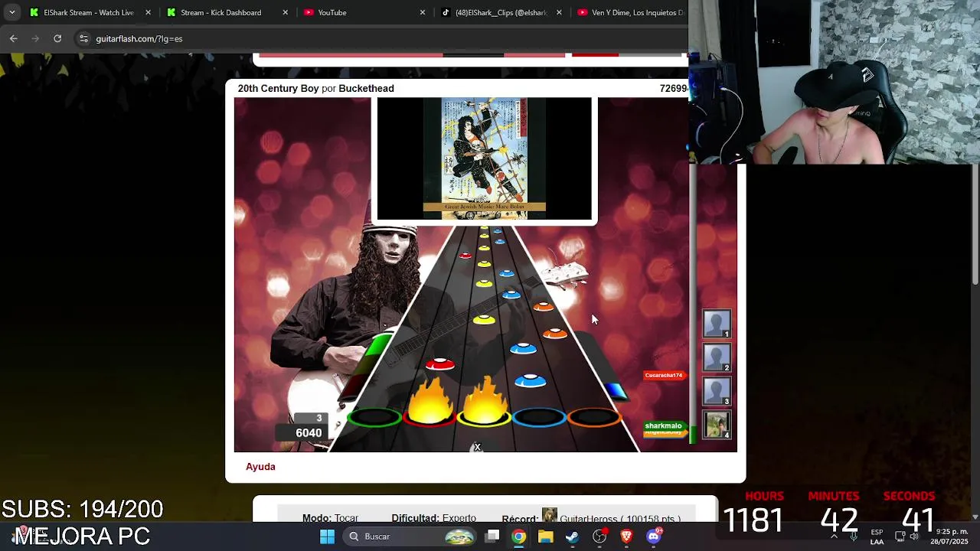Click the sharkmalo player tag
This screenshot has height=551, width=980.
click(x=663, y=425)
